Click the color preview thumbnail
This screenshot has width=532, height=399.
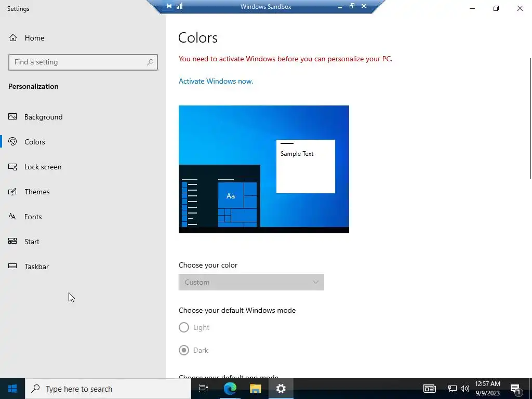tap(263, 169)
